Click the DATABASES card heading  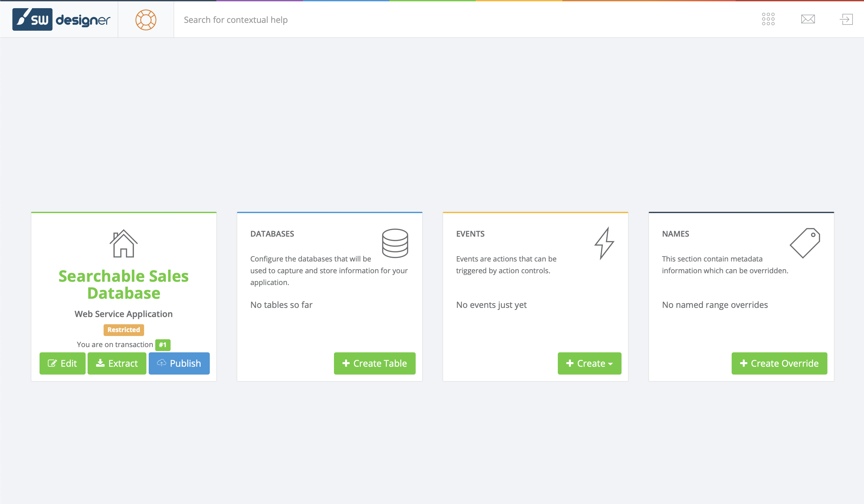point(272,234)
